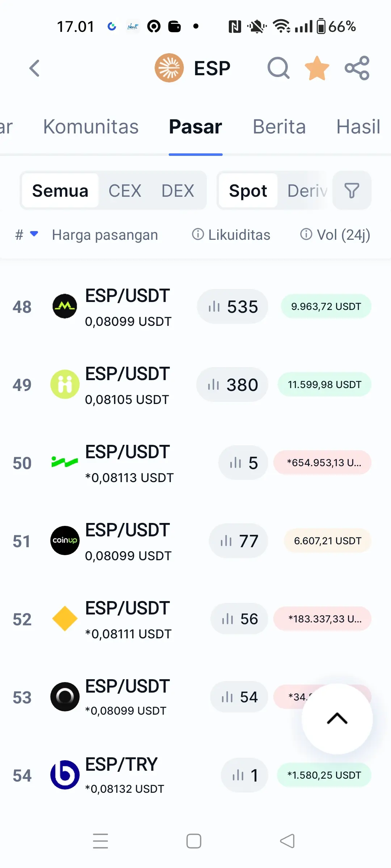Tap the Vol (24j) info icon
Image resolution: width=391 pixels, height=868 pixels.
click(306, 234)
